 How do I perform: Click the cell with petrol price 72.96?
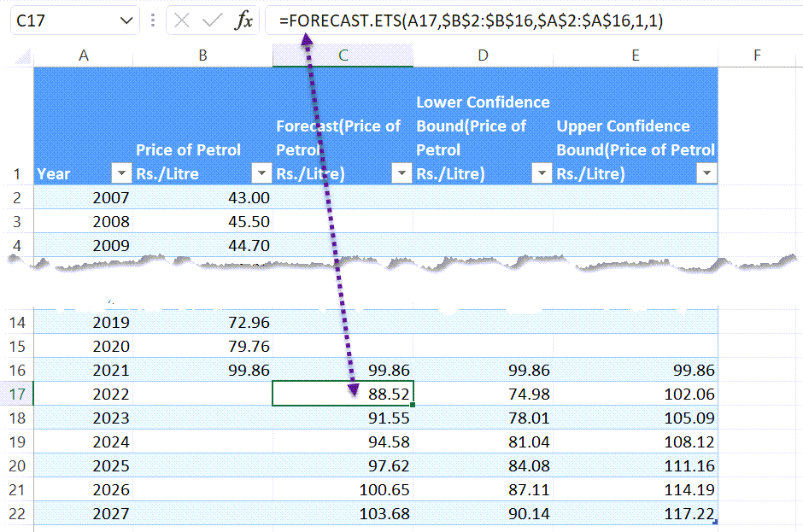coord(202,322)
